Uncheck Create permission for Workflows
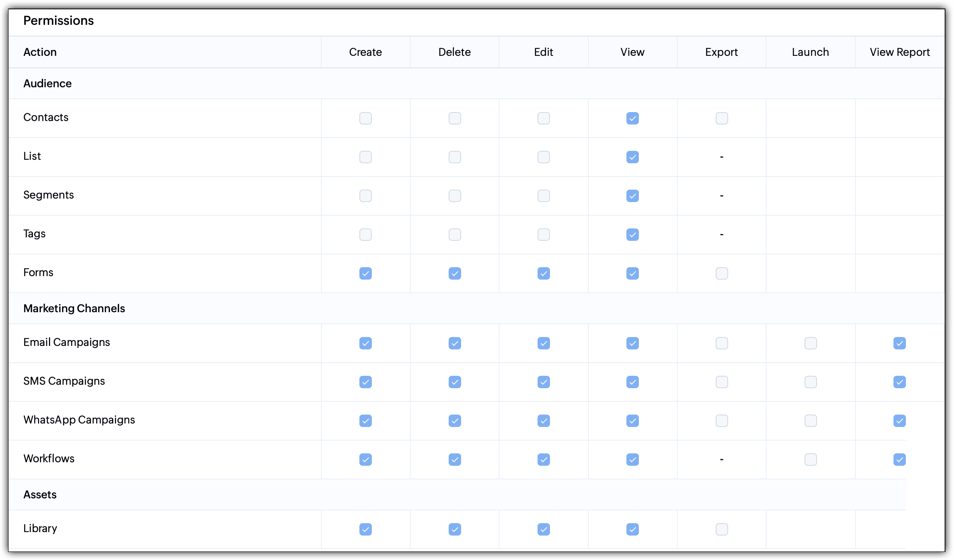The image size is (954, 560). 365,460
